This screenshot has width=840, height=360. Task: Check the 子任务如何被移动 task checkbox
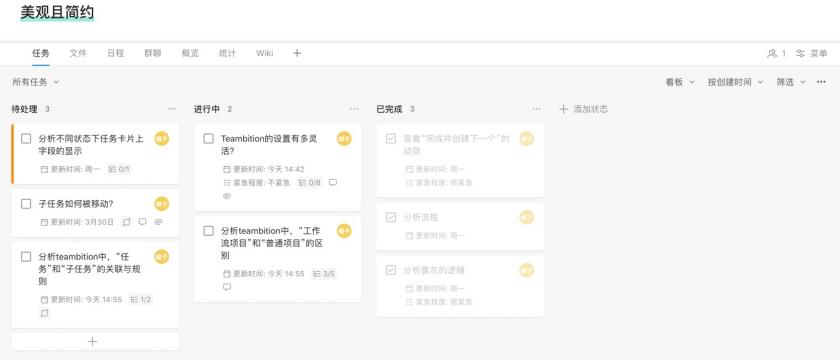26,204
